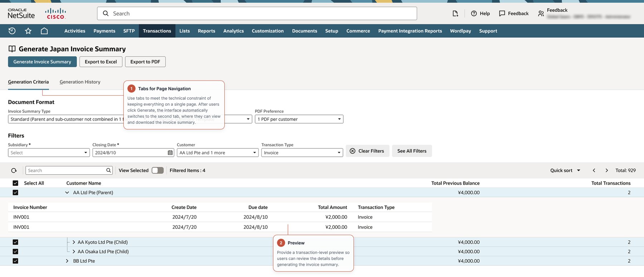644x277 pixels.
Task: Open the Customer multi-select dropdown
Action: (218, 152)
